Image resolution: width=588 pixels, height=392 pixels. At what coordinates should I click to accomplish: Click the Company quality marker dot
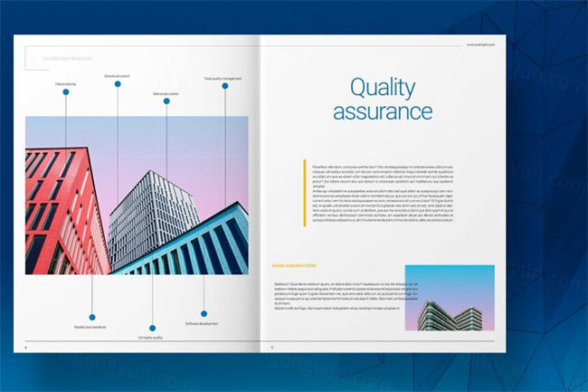pos(152,328)
